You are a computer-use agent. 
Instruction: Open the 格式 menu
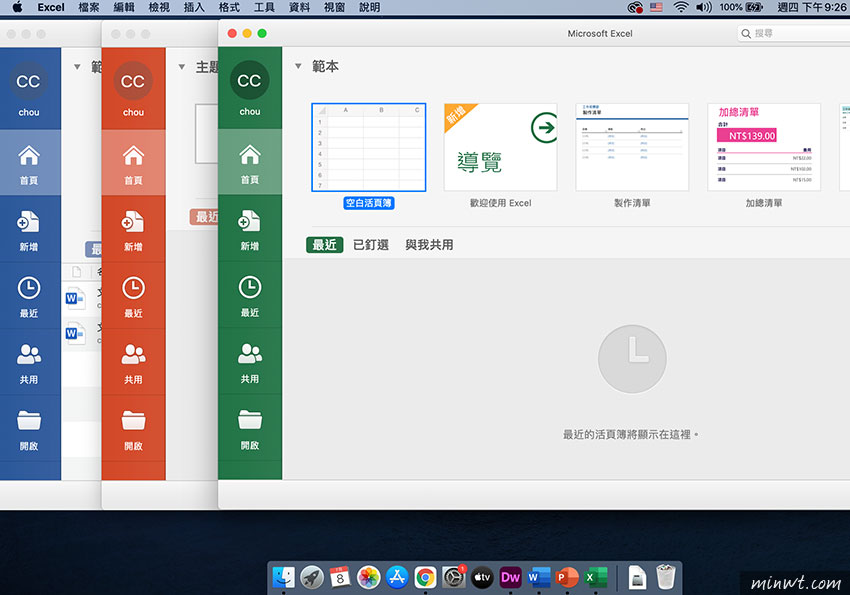pyautogui.click(x=229, y=7)
